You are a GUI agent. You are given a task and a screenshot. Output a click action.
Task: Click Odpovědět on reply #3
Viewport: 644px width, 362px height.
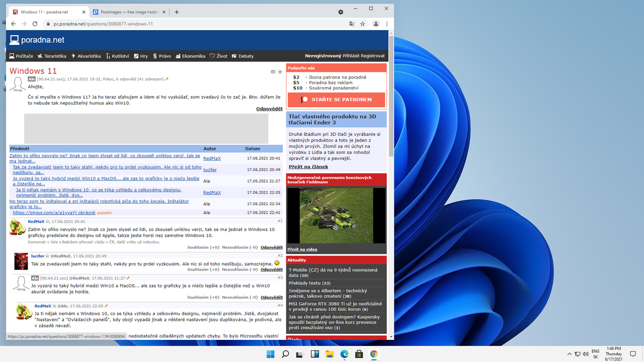(x=271, y=297)
